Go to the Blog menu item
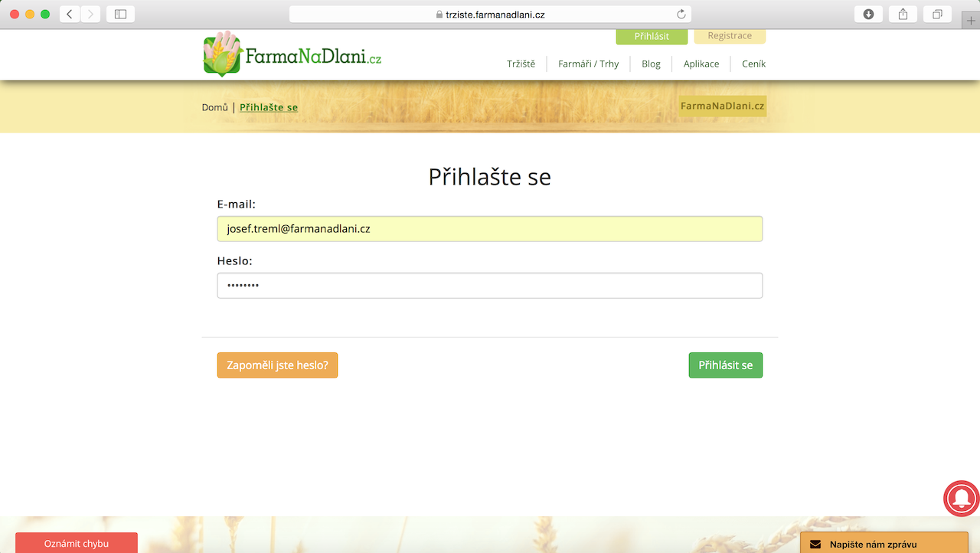Image resolution: width=980 pixels, height=553 pixels. (651, 64)
